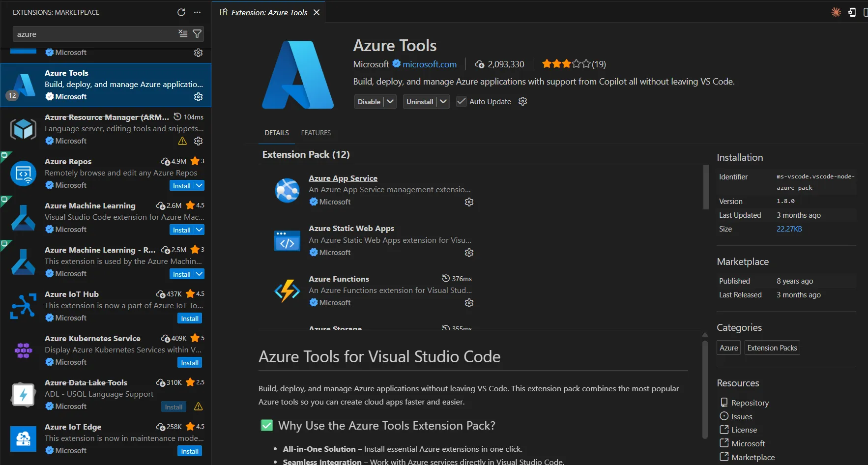The image size is (868, 465).
Task: Open the Repository resource link
Action: [750, 403]
